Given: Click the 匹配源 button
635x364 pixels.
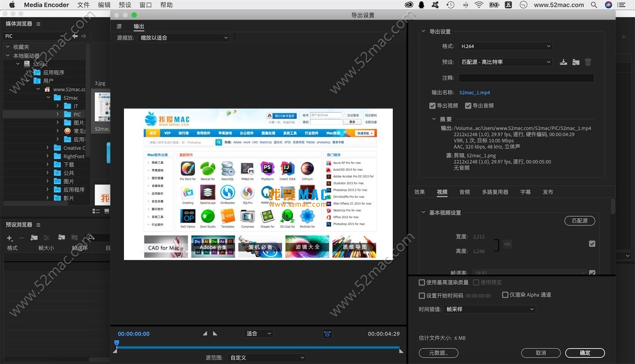Looking at the screenshot, I should 580,221.
